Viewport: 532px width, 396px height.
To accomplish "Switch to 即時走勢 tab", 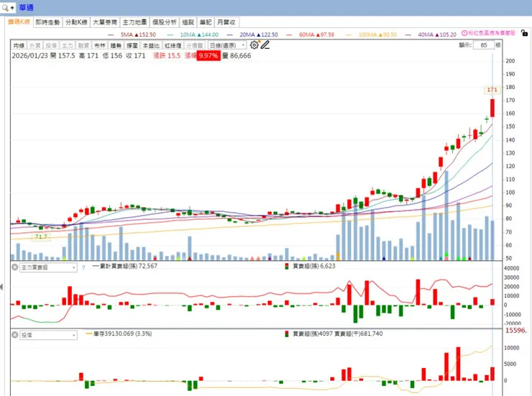I will (47, 22).
